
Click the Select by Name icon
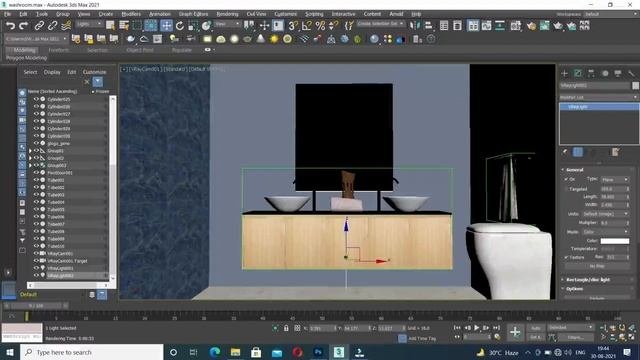click(124, 26)
